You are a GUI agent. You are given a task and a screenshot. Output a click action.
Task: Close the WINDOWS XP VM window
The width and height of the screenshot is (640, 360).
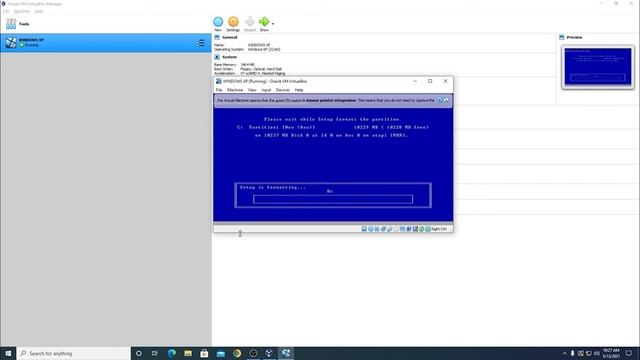pos(445,81)
